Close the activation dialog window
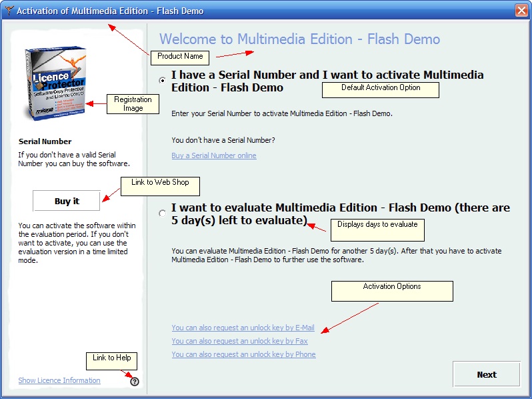 click(521, 11)
